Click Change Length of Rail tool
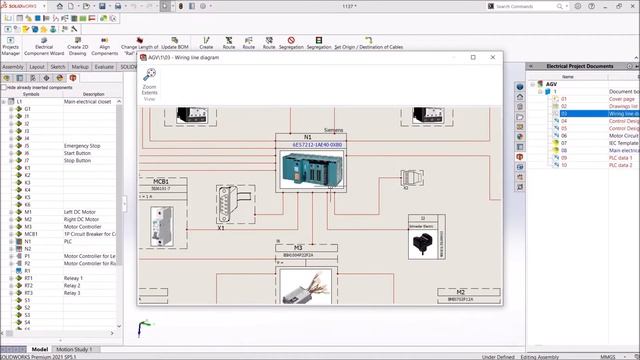The width and height of the screenshot is (640, 360). pyautogui.click(x=139, y=46)
